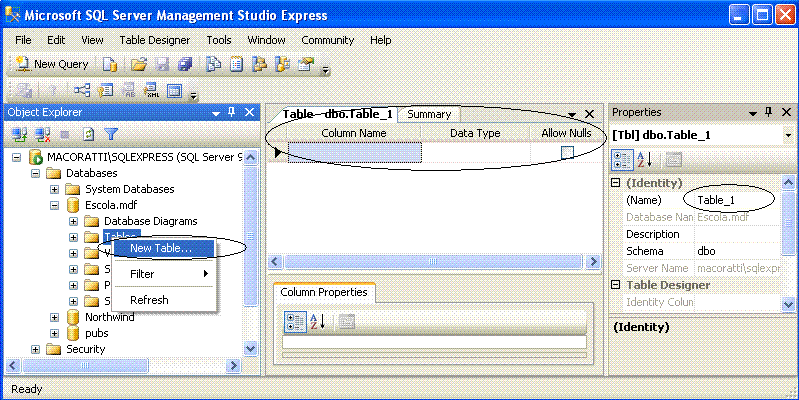Click Property Pages icon in Properties panel
Image resolution: width=799 pixels, height=400 pixels.
[674, 159]
